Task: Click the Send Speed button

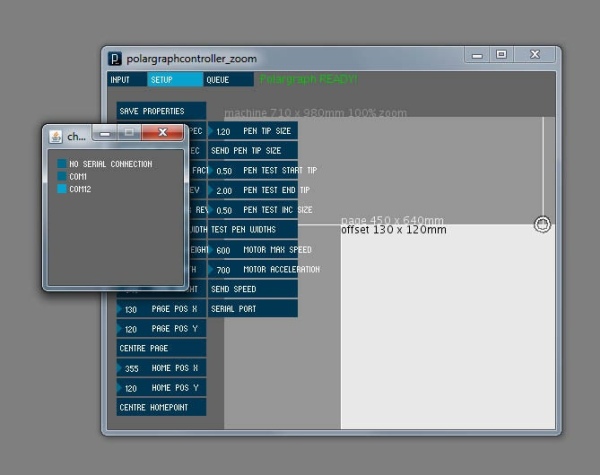Action: point(253,289)
